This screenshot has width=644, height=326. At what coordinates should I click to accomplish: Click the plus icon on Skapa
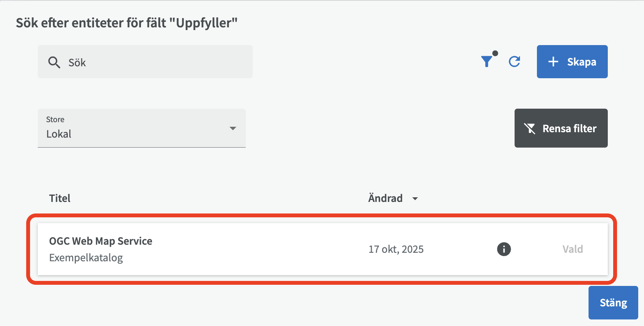[553, 62]
